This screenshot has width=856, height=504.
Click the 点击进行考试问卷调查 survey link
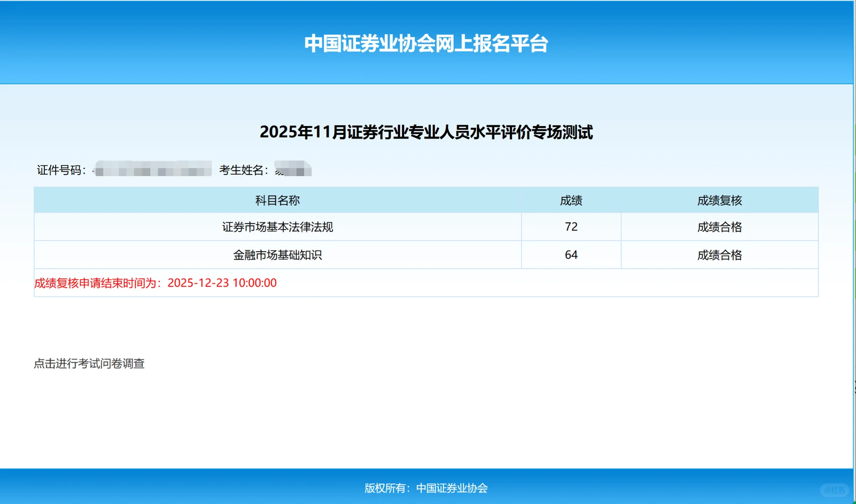(89, 364)
